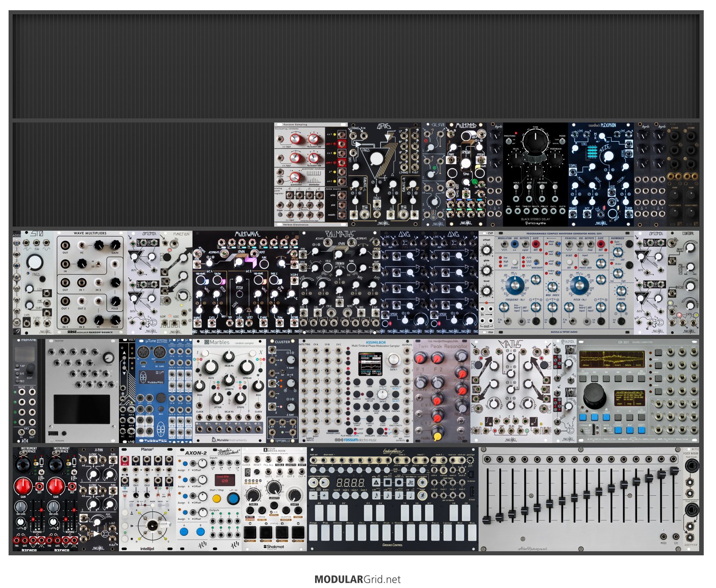The image size is (716, 588).
Task: Select the Twin Peak Resonator module
Action: click(442, 391)
